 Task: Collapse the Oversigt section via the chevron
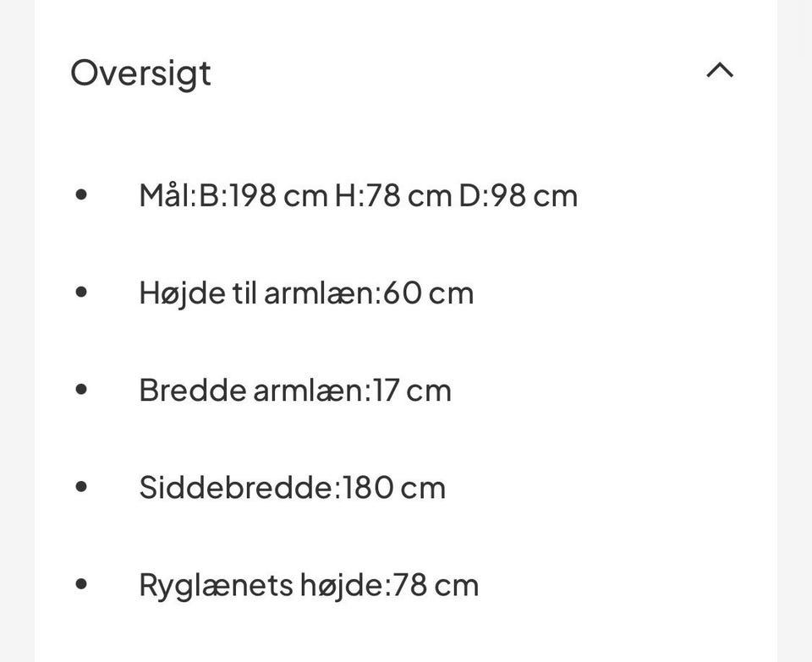click(720, 71)
